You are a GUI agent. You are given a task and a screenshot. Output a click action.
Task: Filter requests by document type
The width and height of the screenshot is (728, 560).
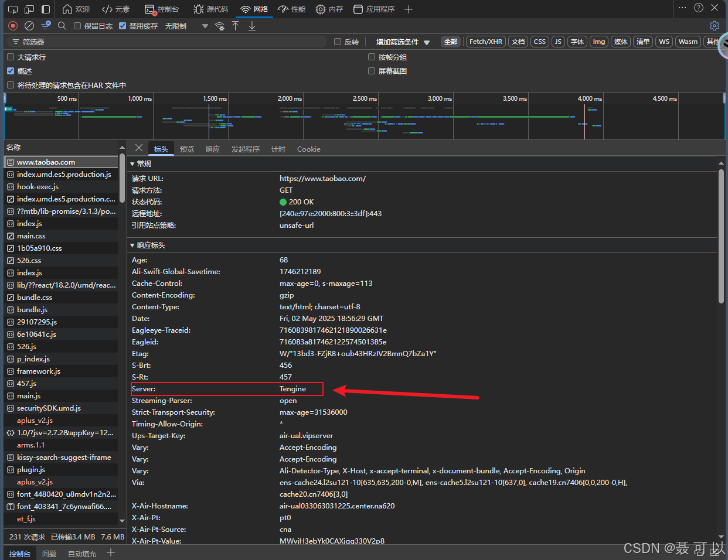(518, 42)
